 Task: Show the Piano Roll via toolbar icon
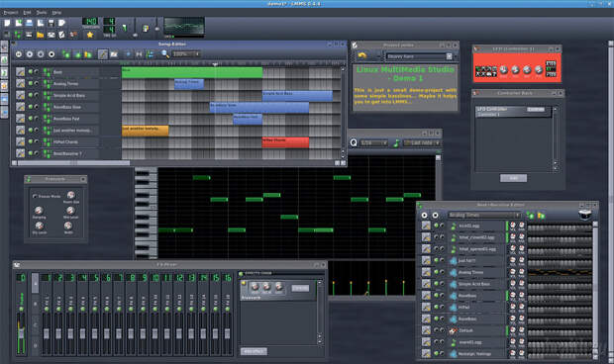click(x=29, y=35)
